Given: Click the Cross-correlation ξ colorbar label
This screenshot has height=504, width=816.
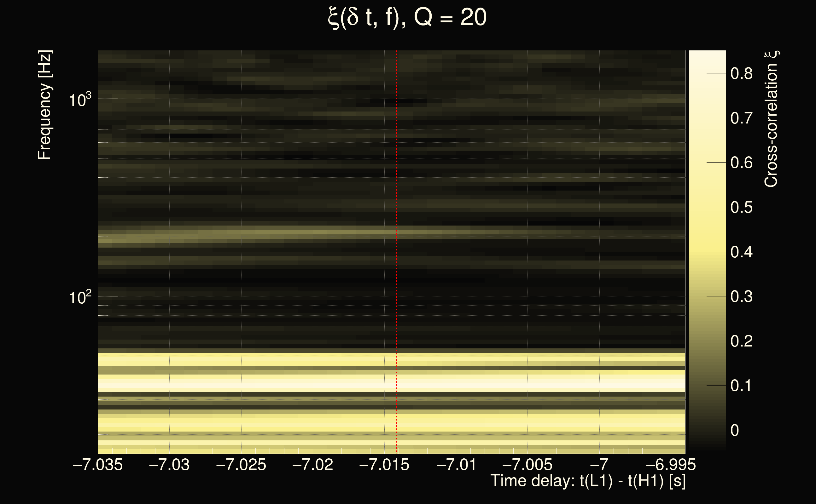Looking at the screenshot, I should [x=771, y=119].
